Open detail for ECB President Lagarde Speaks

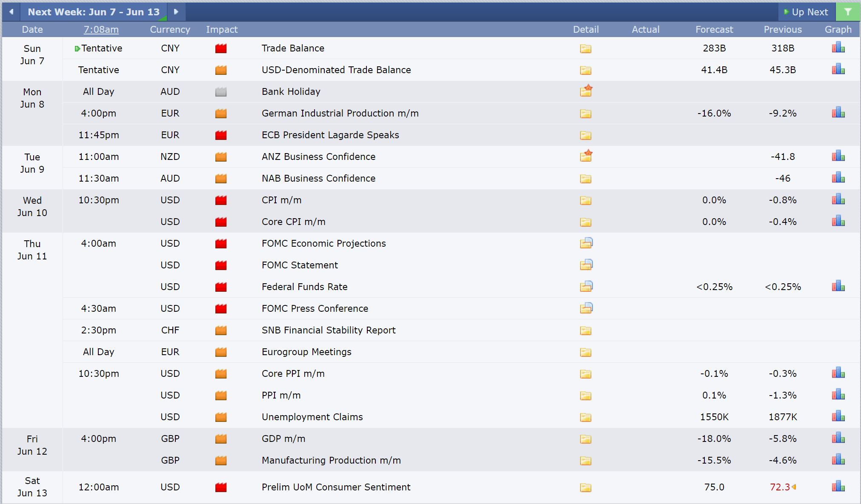coord(586,135)
